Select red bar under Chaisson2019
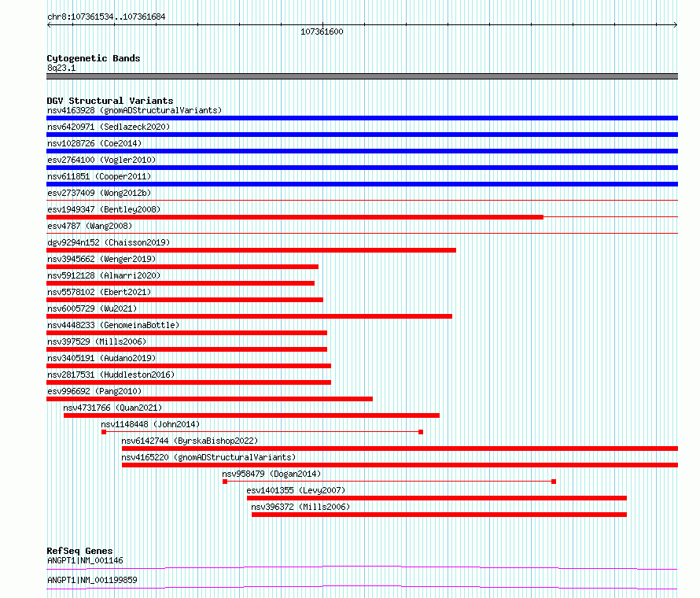The height and width of the screenshot is (598, 700). tap(252, 250)
